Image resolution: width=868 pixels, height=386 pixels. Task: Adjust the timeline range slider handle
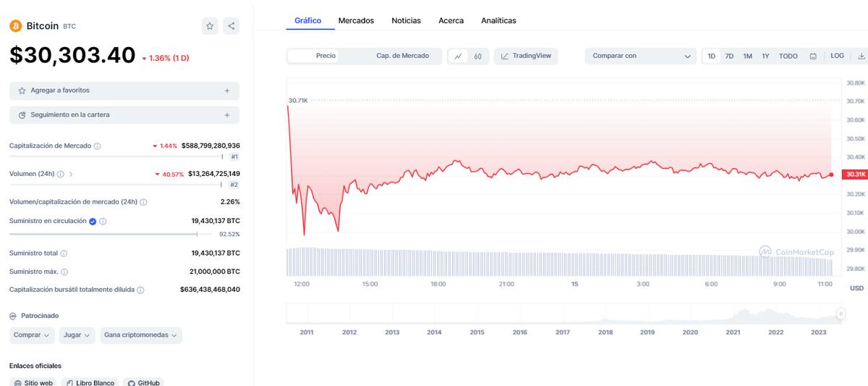click(841, 314)
